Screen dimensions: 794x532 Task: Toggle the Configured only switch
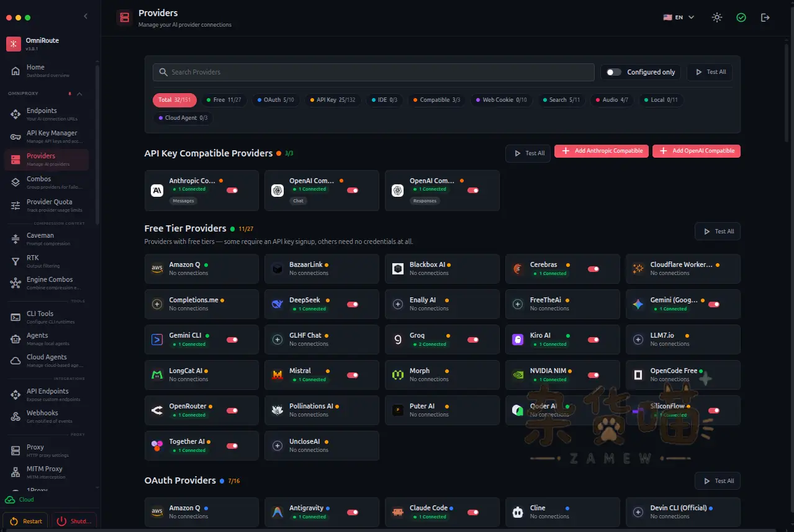click(613, 72)
